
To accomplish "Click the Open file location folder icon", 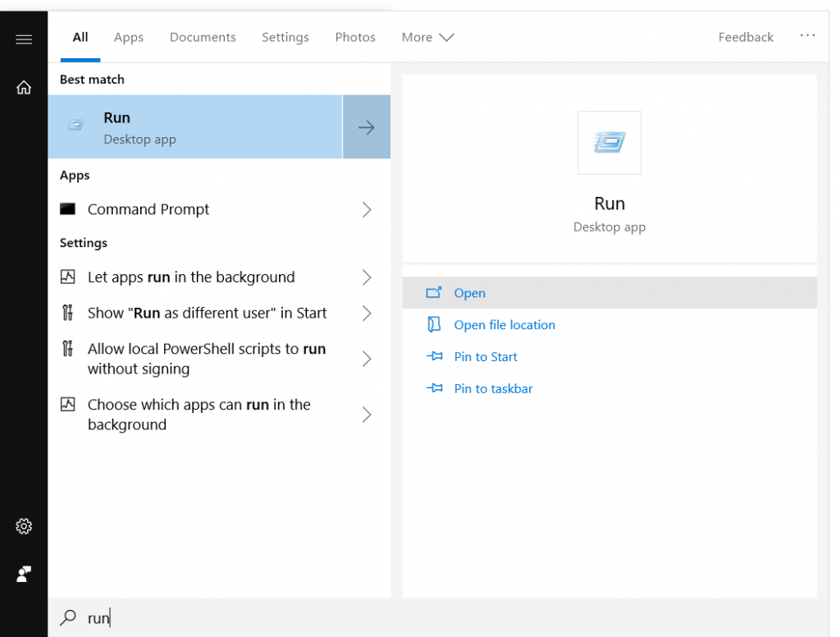I will click(434, 324).
